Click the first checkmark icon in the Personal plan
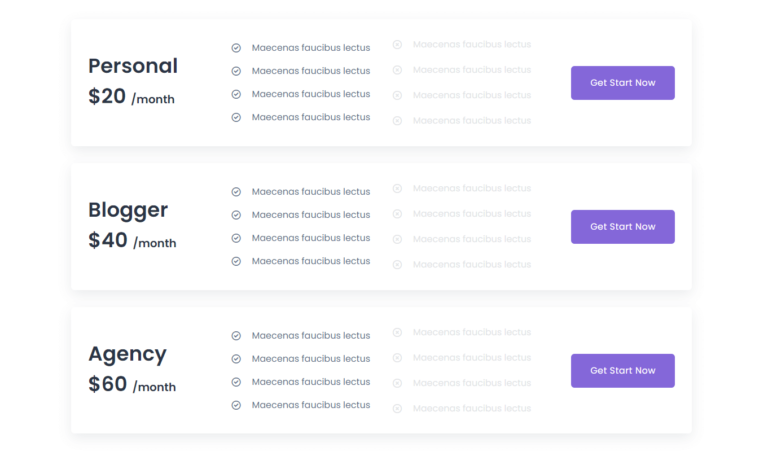The width and height of the screenshot is (768, 456). (236, 48)
